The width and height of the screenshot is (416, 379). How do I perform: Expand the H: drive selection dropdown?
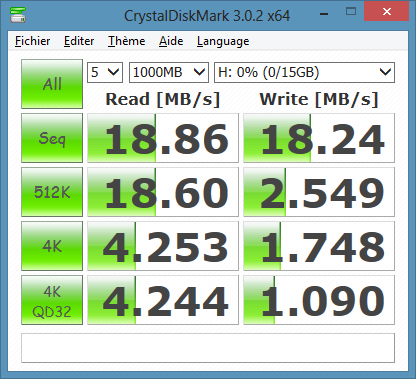[x=304, y=72]
